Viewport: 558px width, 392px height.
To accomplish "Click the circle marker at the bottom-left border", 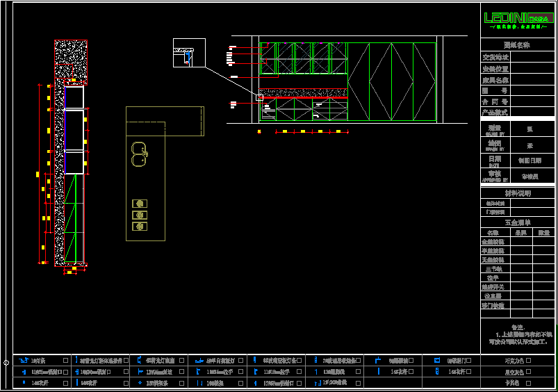I will [x=6, y=362].
